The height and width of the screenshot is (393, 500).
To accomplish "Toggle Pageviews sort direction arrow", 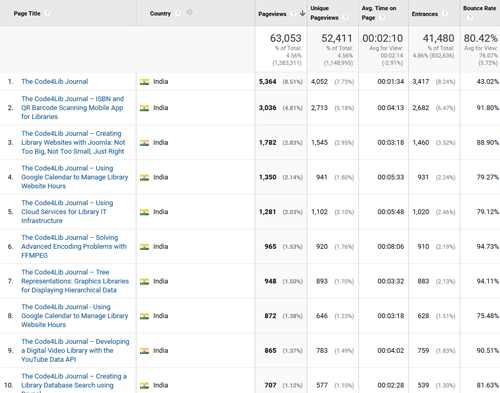I will click(x=302, y=13).
